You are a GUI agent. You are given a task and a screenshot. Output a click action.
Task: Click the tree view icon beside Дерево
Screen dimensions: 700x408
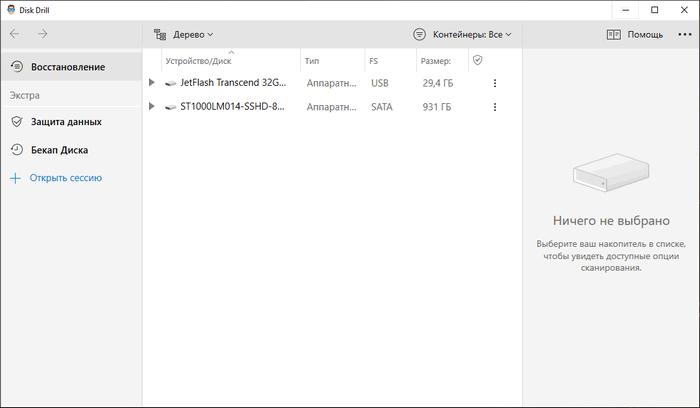pyautogui.click(x=160, y=34)
